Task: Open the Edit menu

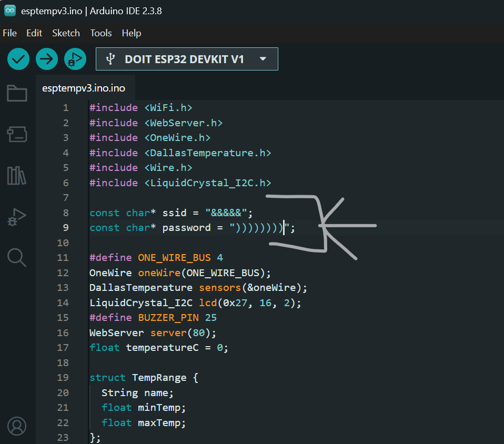Action: pyautogui.click(x=34, y=33)
